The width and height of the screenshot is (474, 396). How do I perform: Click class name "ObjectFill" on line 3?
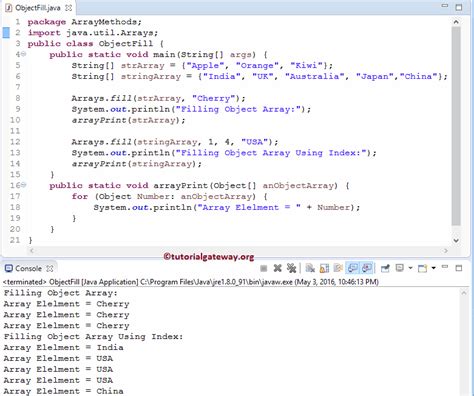pos(126,44)
